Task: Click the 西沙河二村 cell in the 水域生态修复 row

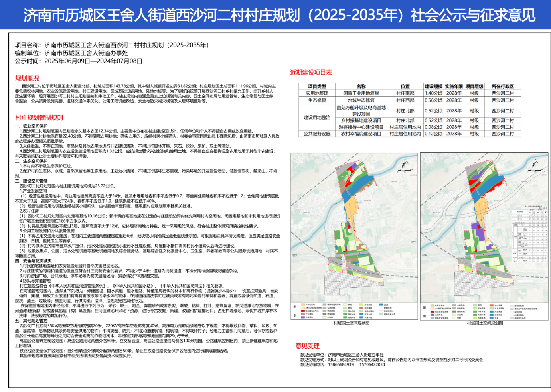Action: click(503, 100)
